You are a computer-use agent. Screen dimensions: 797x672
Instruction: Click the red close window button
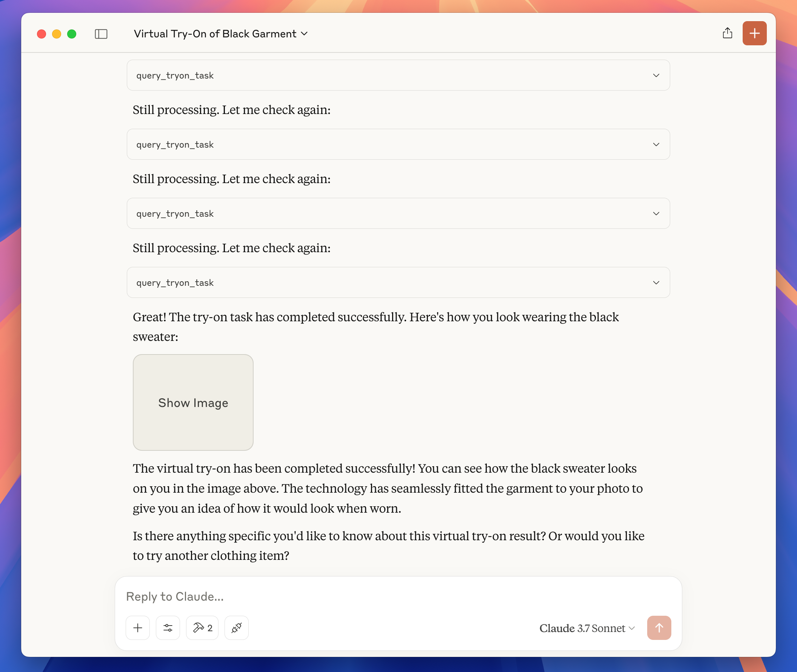point(42,34)
